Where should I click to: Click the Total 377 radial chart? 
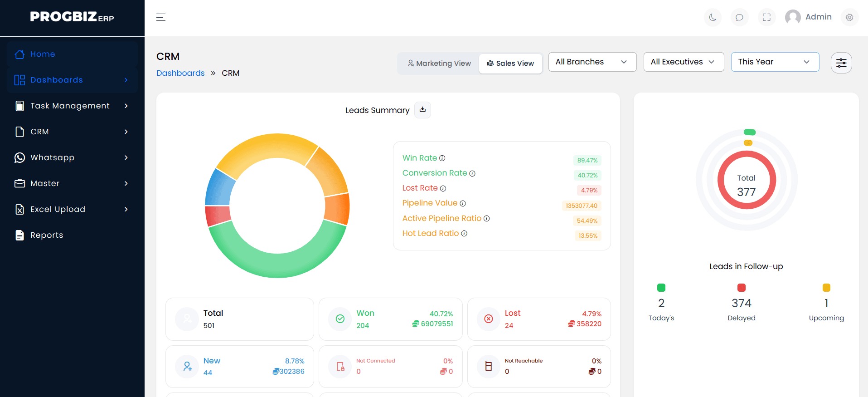(747, 180)
